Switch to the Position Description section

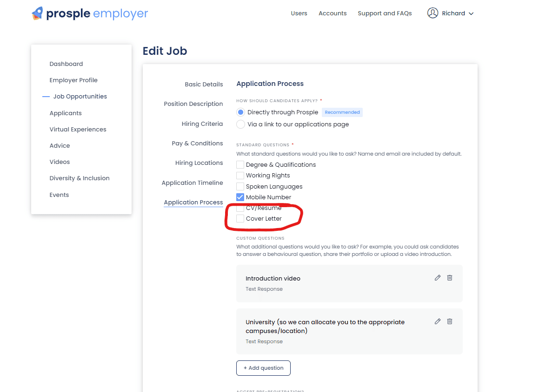click(193, 104)
